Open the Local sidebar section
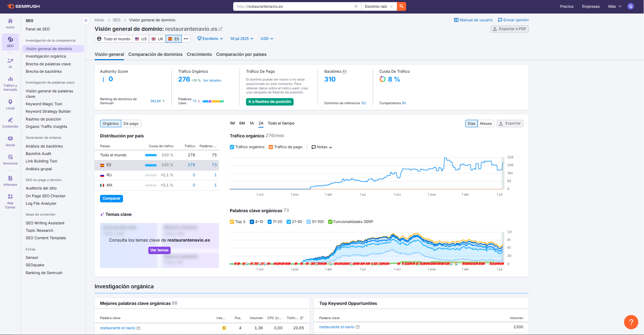The image size is (644, 335). 10,104
